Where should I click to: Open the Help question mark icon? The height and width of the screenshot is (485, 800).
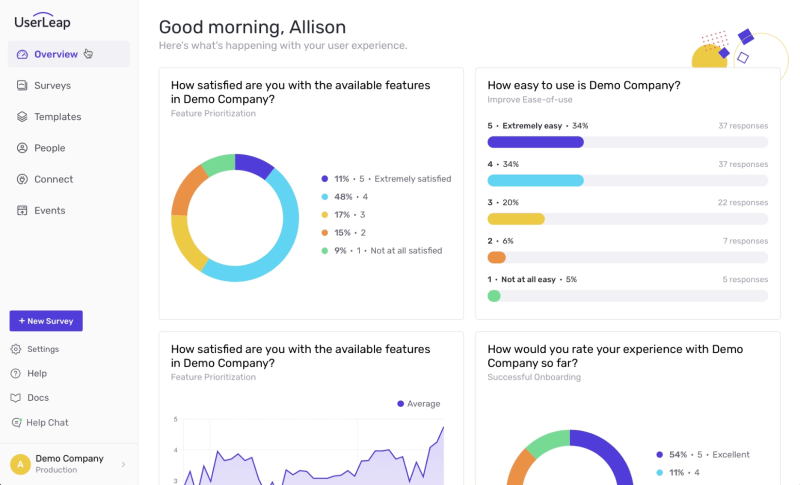click(16, 373)
